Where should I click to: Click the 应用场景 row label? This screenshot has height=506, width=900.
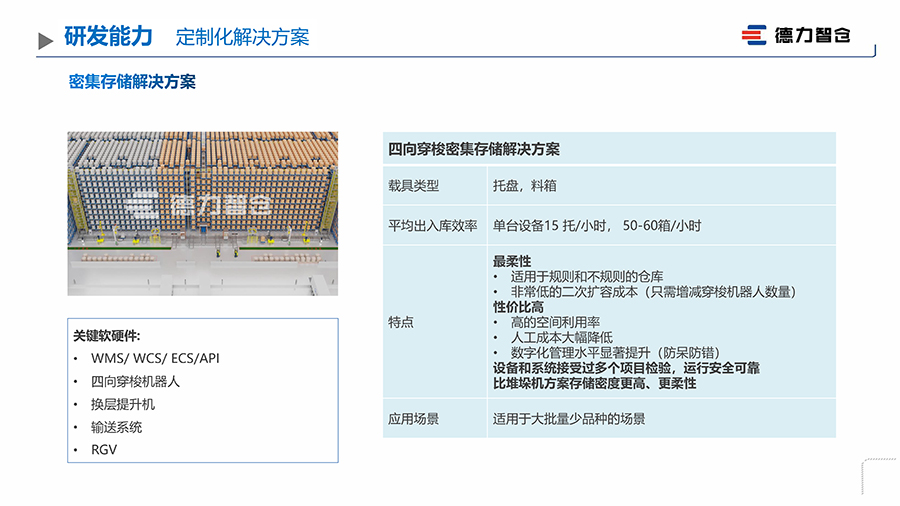pyautogui.click(x=413, y=419)
